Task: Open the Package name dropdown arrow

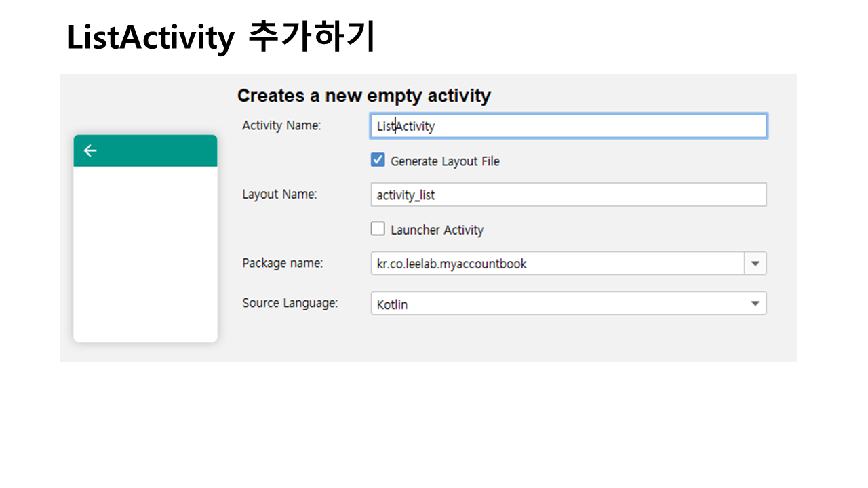Action: point(755,264)
